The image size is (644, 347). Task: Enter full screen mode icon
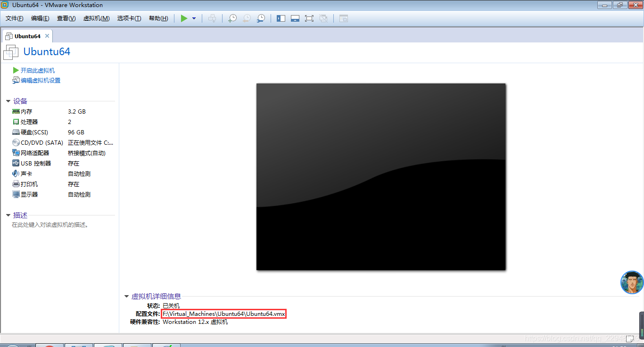tap(309, 18)
